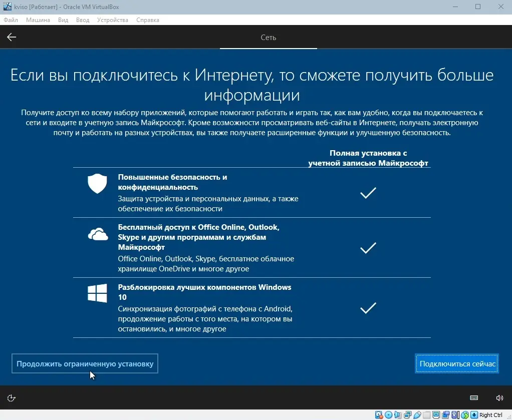Click the white shield security icon
Image resolution: width=512 pixels, height=420 pixels.
(x=97, y=183)
